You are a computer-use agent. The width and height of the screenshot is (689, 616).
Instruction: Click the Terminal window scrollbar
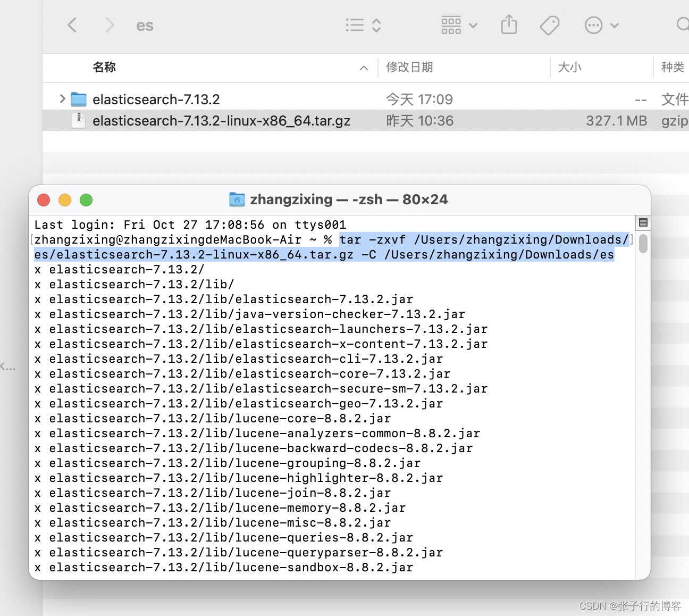[x=643, y=245]
